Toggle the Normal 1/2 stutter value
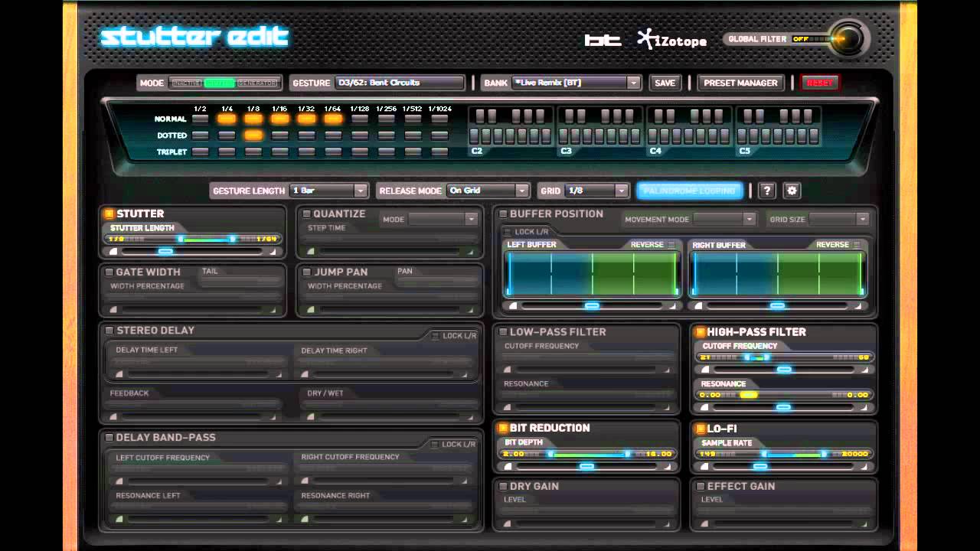Screen dimensions: 980x551 [200, 119]
